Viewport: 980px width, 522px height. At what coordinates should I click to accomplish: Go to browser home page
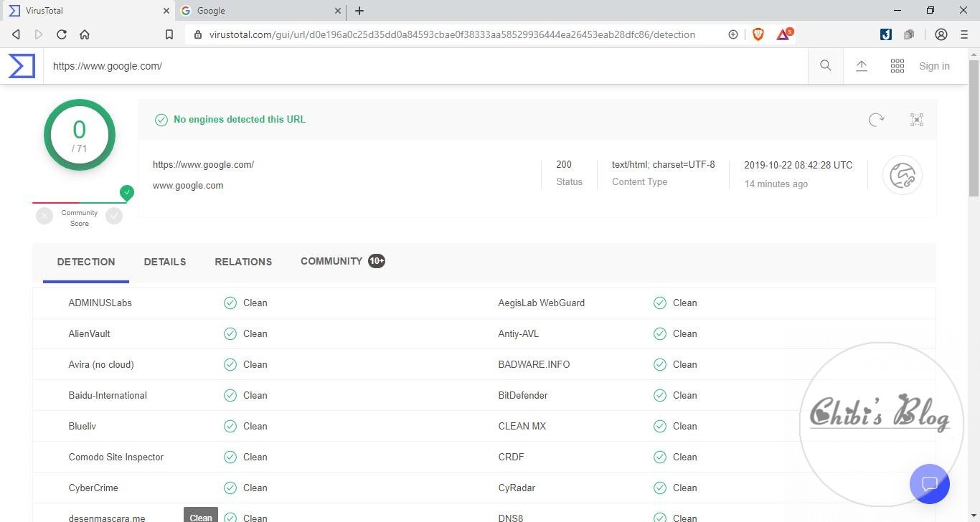85,34
